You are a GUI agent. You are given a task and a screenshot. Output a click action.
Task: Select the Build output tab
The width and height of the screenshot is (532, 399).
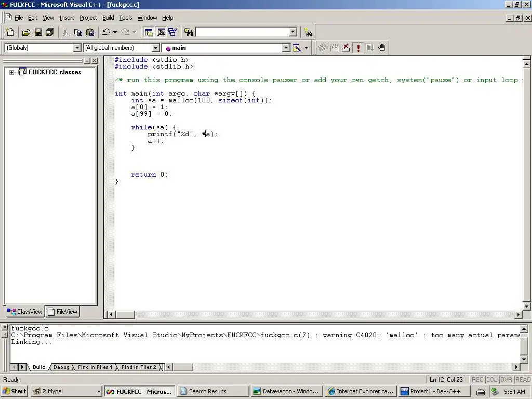39,367
